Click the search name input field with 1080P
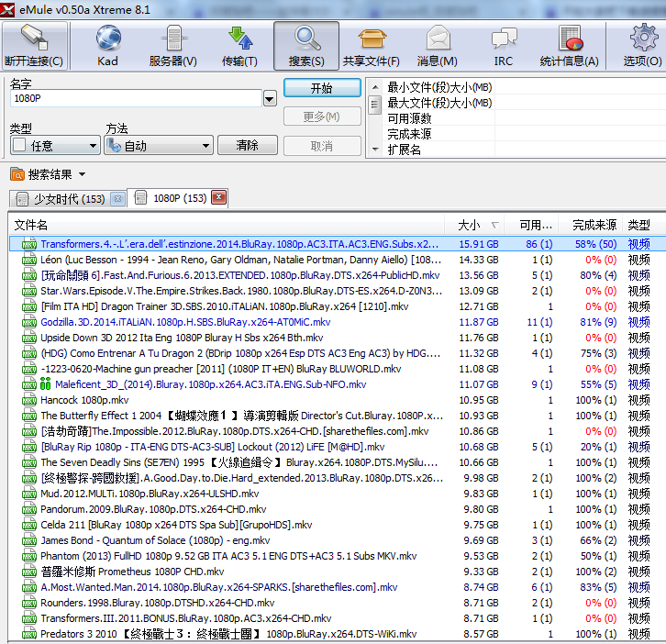The width and height of the screenshot is (666, 644). point(136,98)
